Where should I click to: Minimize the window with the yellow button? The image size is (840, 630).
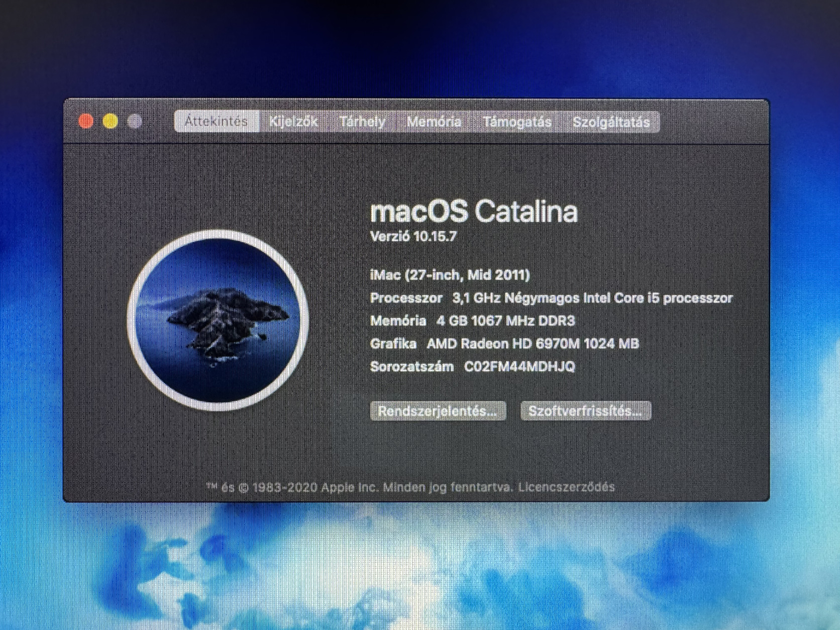point(111,121)
